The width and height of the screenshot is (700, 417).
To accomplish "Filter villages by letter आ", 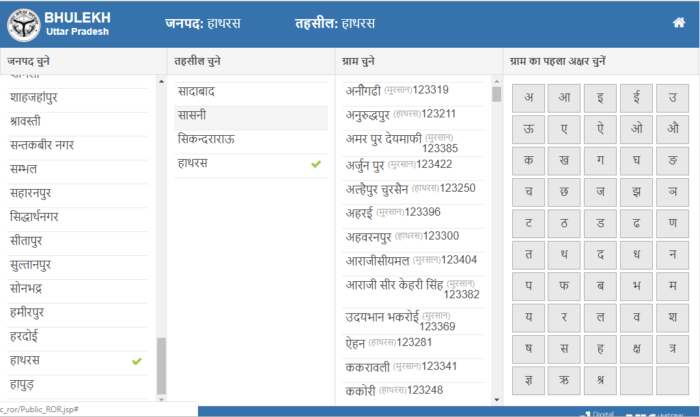I will click(x=564, y=98).
